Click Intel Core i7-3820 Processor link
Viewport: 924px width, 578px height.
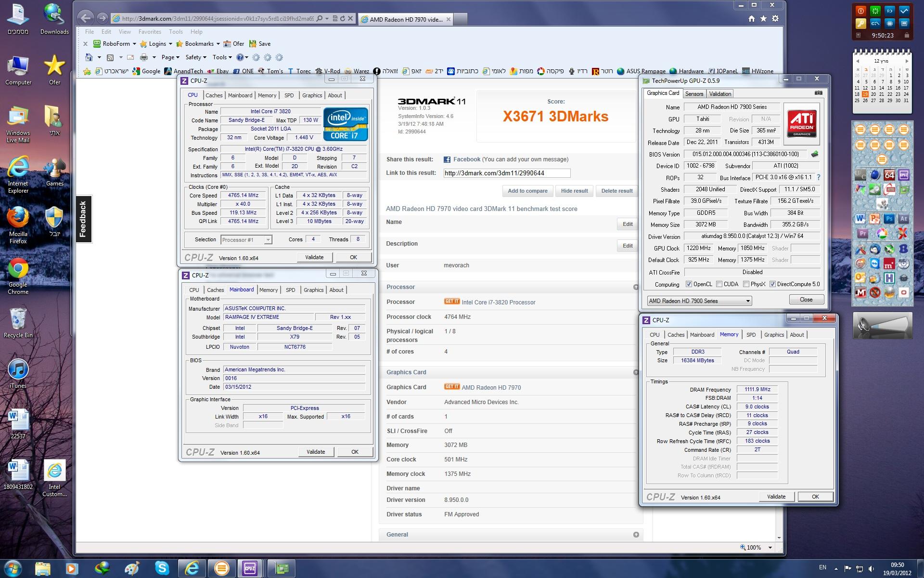point(499,302)
